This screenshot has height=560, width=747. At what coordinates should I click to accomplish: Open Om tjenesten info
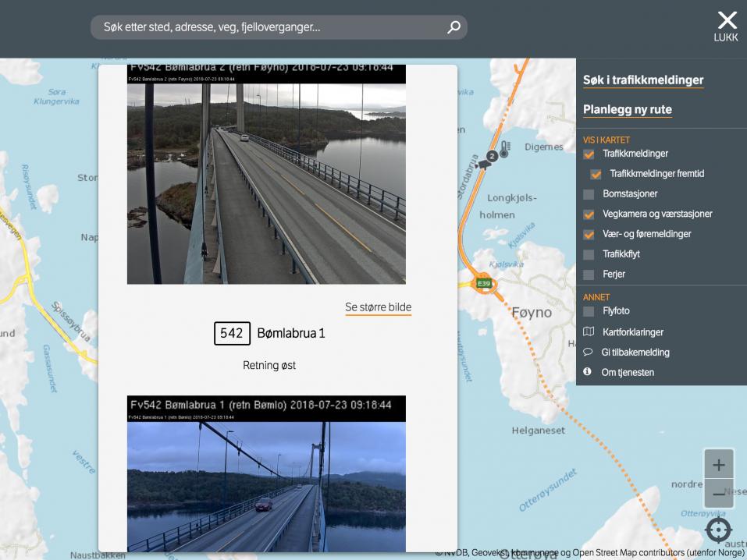(627, 373)
